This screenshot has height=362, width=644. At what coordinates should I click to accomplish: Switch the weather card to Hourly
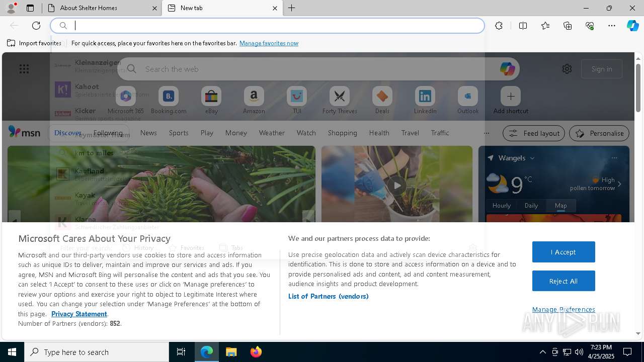coord(502,205)
